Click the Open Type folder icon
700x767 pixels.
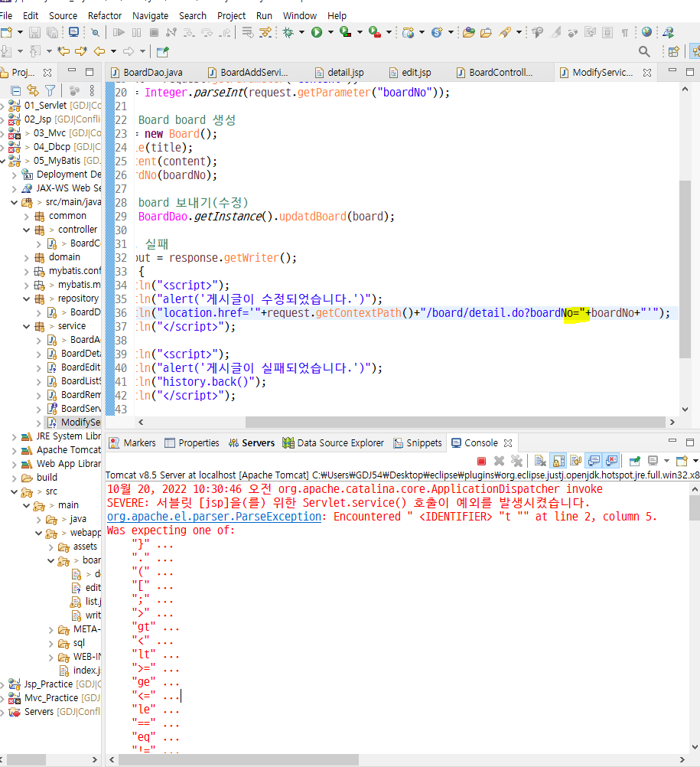(468, 32)
